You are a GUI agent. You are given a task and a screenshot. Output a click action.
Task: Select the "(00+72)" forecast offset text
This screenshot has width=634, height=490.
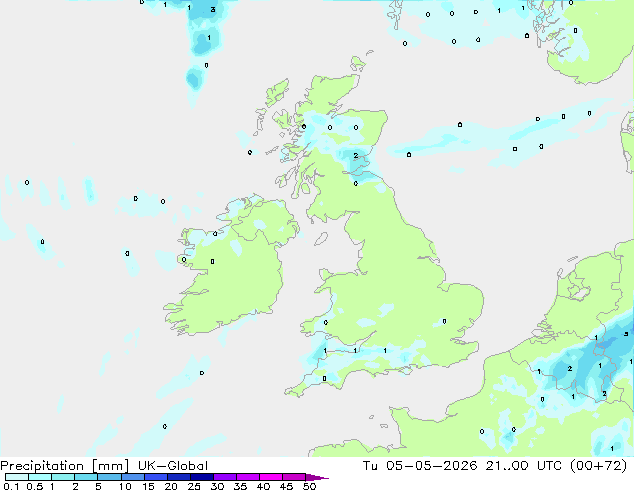coord(598,466)
